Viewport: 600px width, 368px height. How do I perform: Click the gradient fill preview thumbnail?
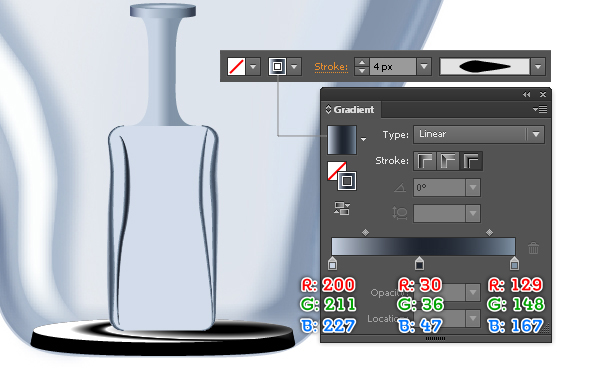342,140
